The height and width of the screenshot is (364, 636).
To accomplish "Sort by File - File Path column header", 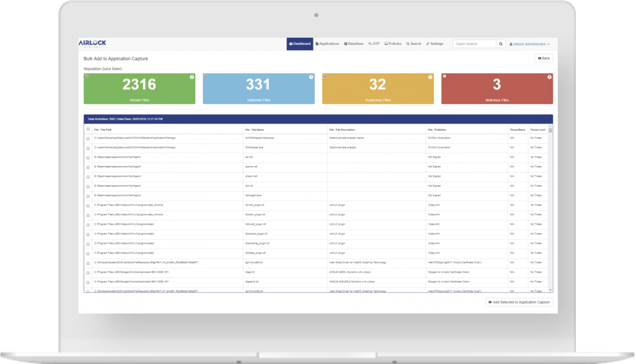I will pyautogui.click(x=103, y=129).
